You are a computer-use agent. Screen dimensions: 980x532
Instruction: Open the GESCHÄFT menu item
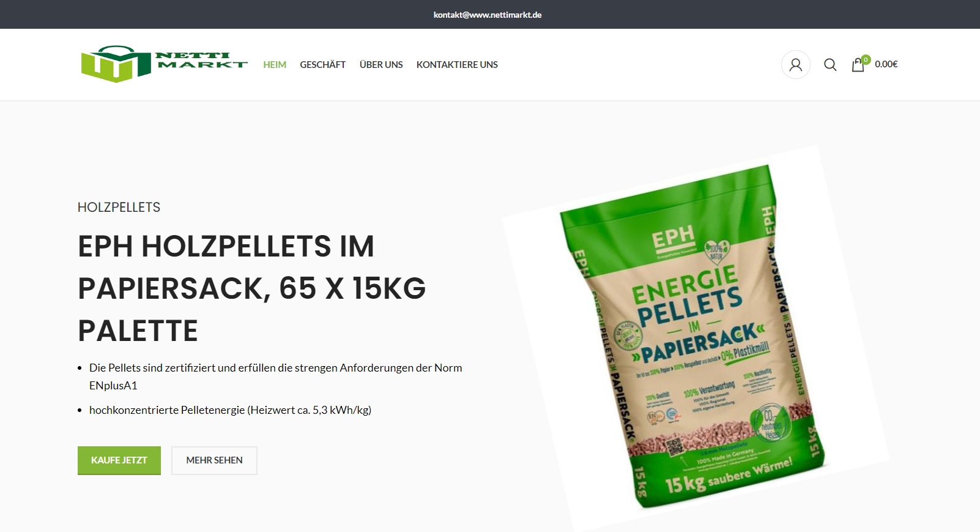click(322, 64)
